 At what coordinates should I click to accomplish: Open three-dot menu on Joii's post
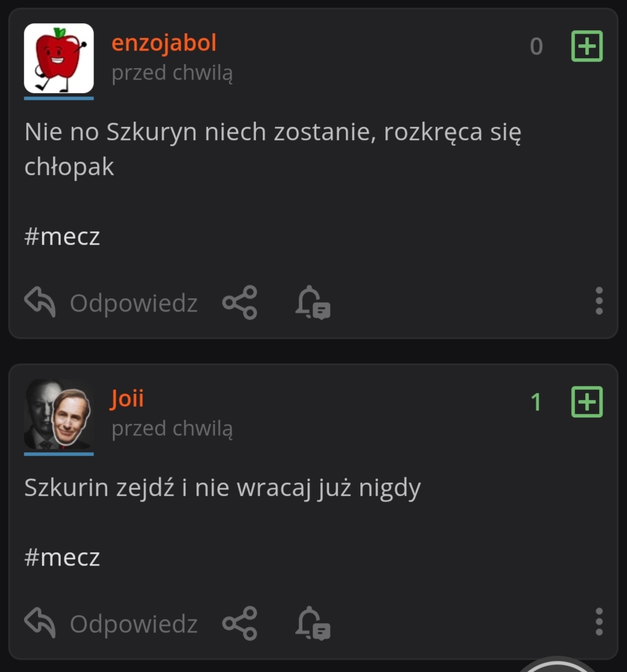point(599,622)
